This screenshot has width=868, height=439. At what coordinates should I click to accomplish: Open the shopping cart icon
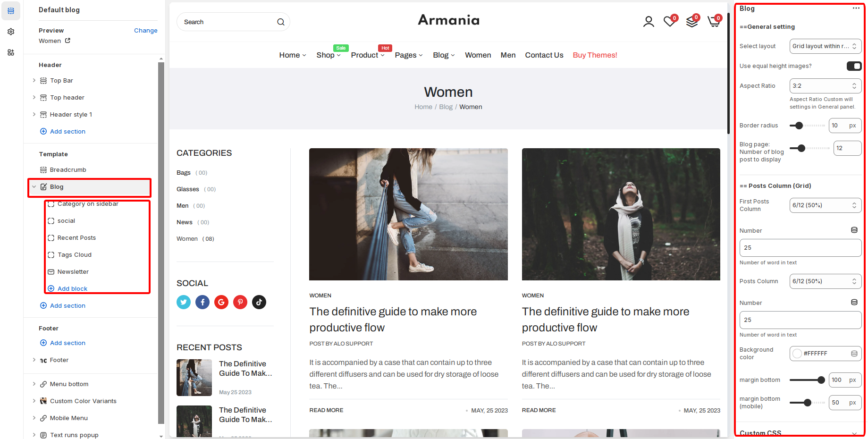(x=714, y=21)
